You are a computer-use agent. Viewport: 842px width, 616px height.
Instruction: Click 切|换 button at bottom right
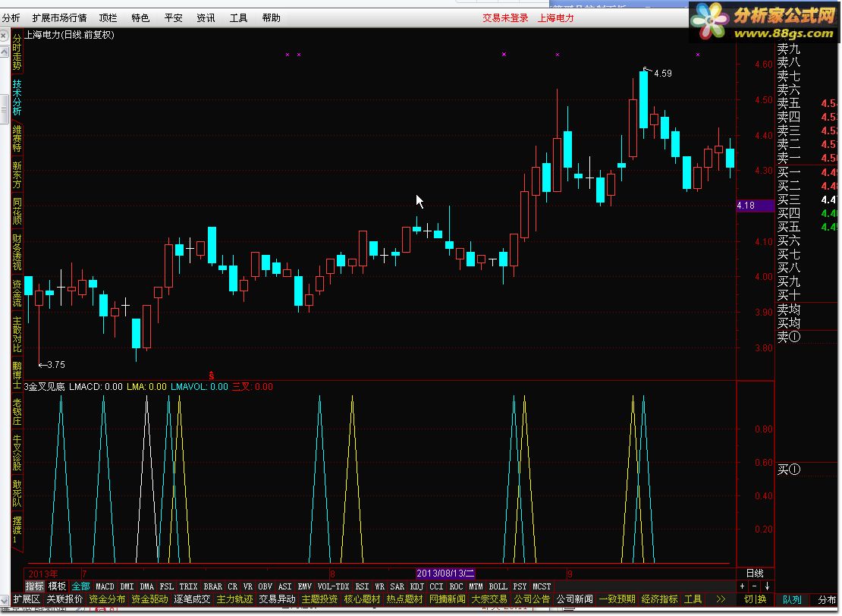(x=755, y=599)
